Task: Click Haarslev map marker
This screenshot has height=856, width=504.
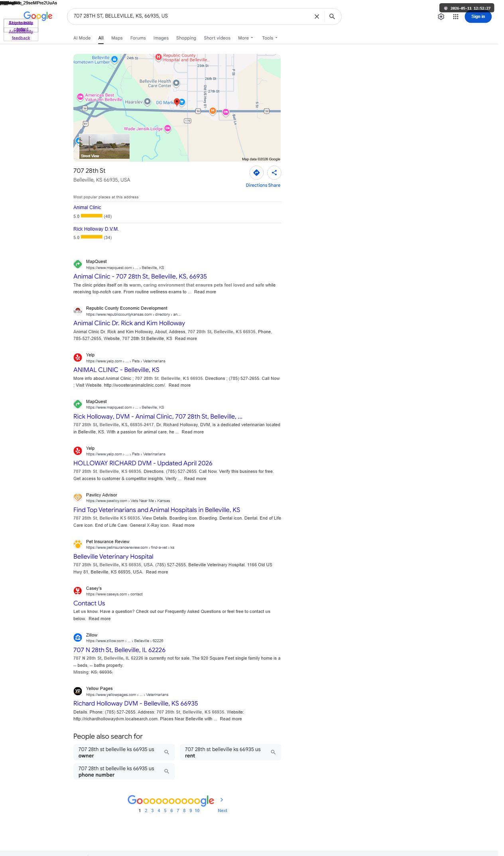Action: [x=148, y=101]
